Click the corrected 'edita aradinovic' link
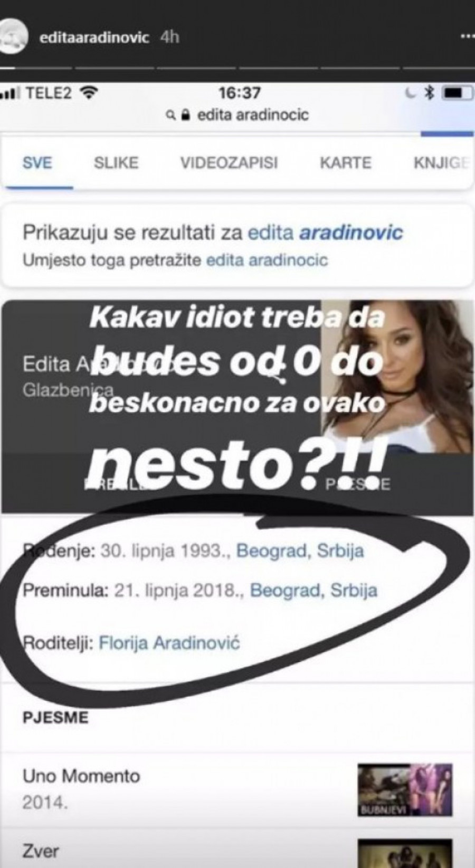The image size is (475, 868). pos(326,233)
